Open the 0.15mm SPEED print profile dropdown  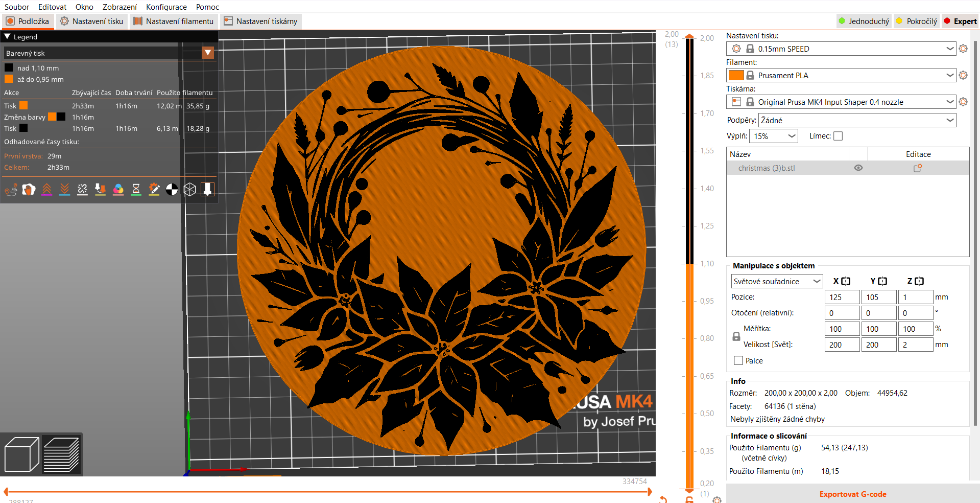pyautogui.click(x=841, y=49)
